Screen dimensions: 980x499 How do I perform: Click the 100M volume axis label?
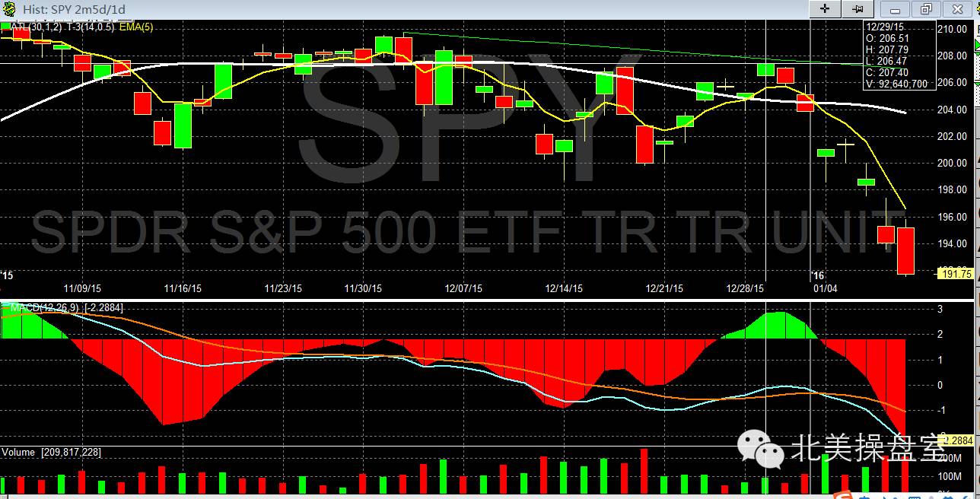click(x=950, y=477)
